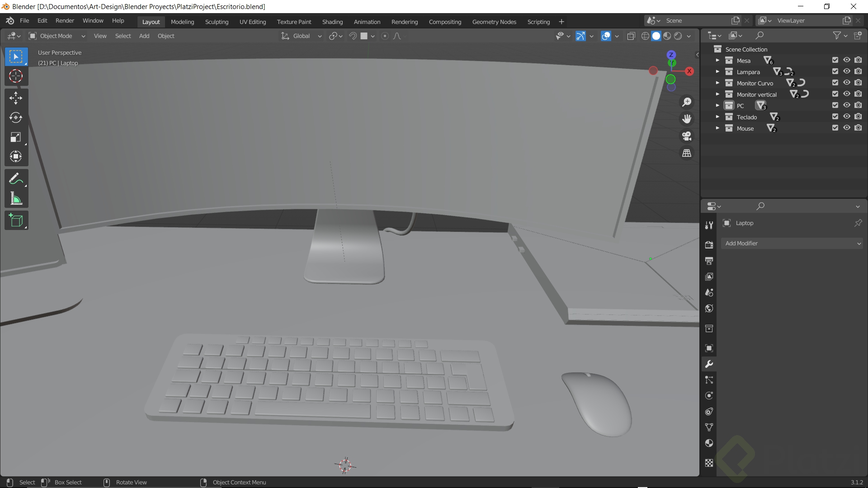Choose the Measure tool

pyautogui.click(x=16, y=199)
